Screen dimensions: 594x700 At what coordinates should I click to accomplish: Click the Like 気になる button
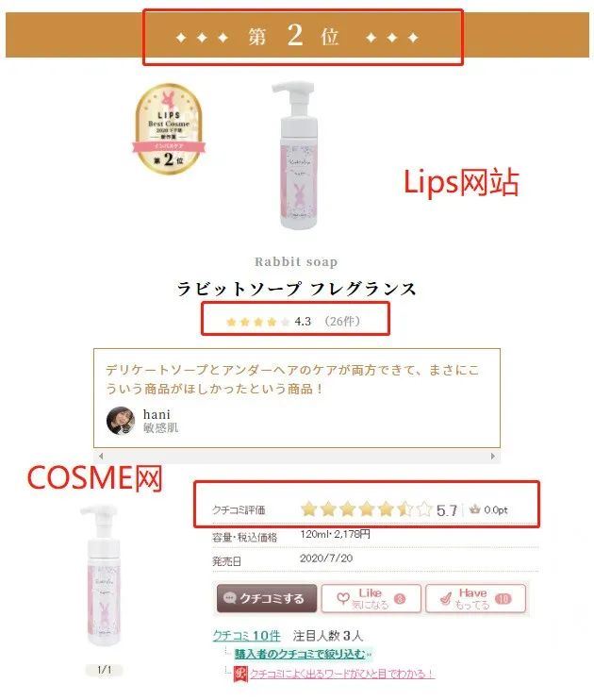(x=371, y=598)
